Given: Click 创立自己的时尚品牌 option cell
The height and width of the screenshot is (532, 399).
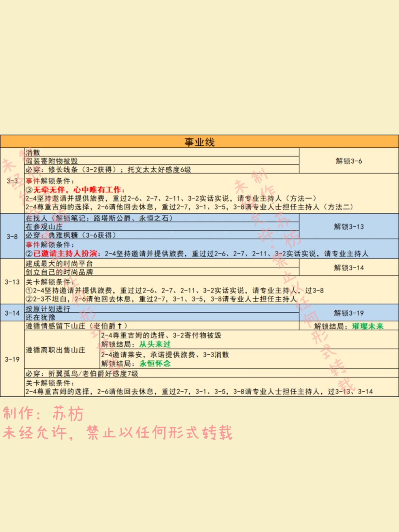Looking at the screenshot, I should [x=162, y=272].
